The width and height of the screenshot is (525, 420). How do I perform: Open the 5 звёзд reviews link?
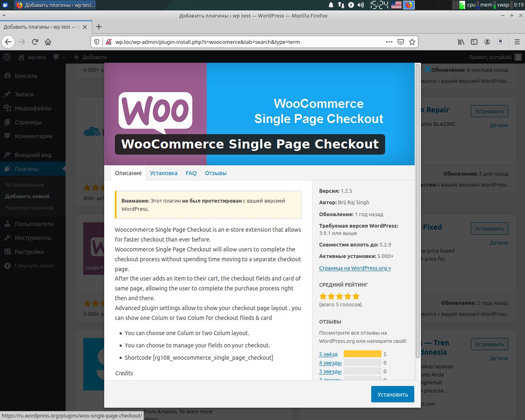pos(329,354)
